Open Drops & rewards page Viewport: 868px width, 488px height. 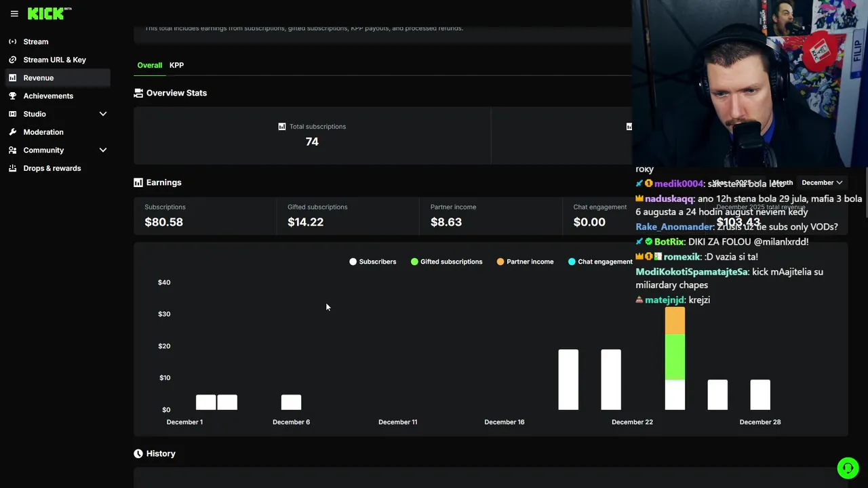57,168
